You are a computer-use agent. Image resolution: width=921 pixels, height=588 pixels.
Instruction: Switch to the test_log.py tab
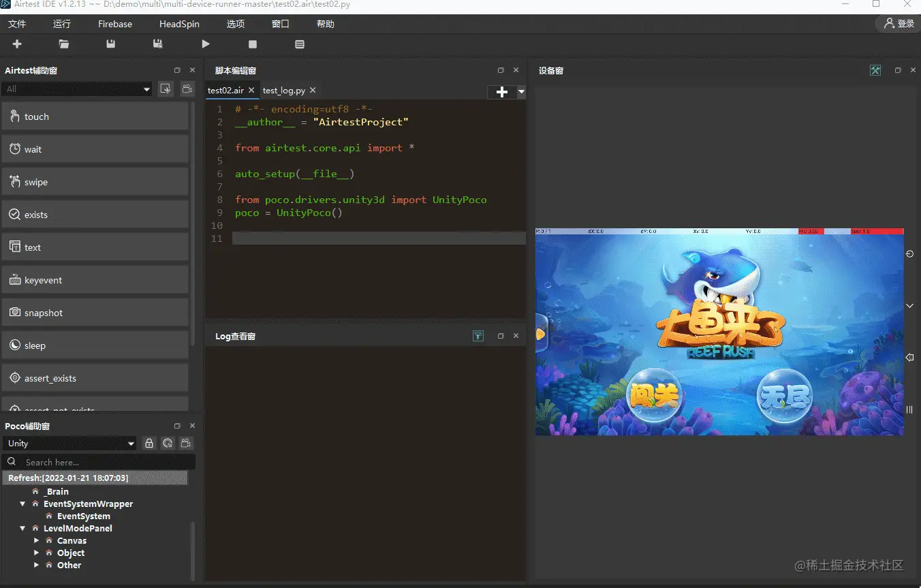(x=284, y=91)
